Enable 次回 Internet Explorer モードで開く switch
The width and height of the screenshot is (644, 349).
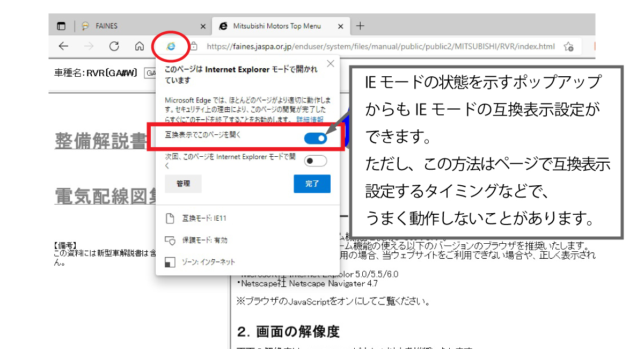tap(316, 161)
